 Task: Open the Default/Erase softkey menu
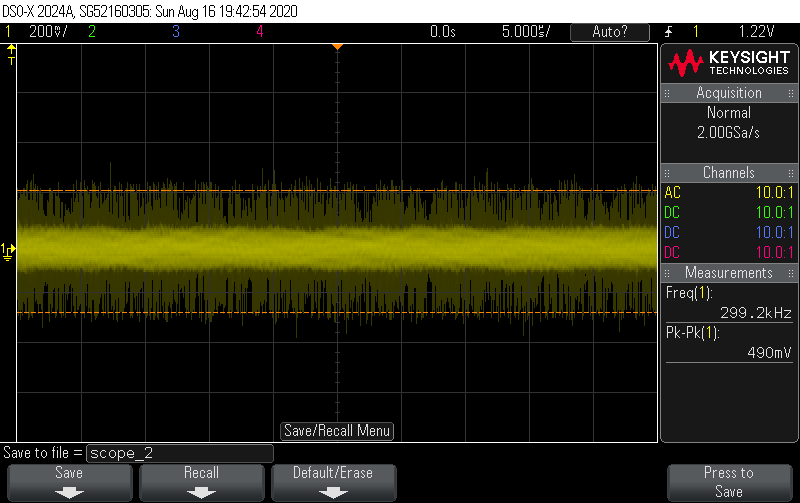(333, 483)
